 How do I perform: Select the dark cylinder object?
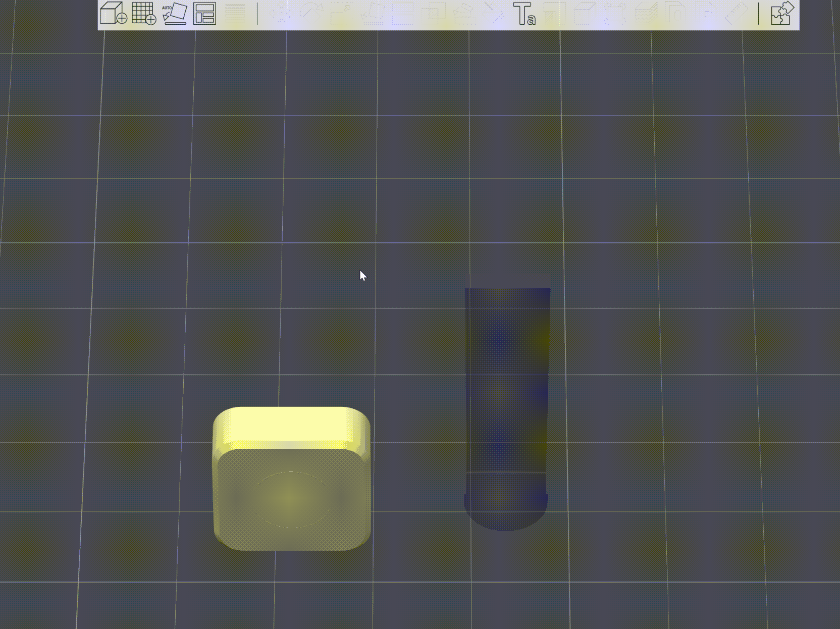(506, 409)
